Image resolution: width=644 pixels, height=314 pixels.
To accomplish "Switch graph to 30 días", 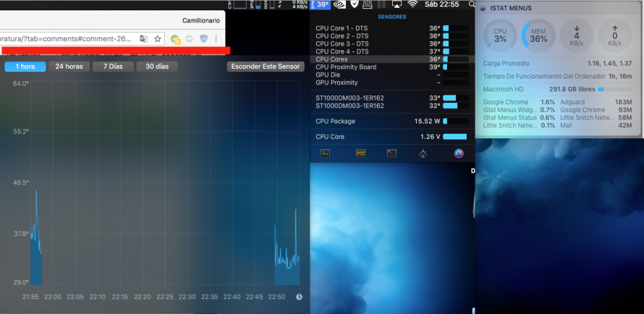I will point(157,66).
